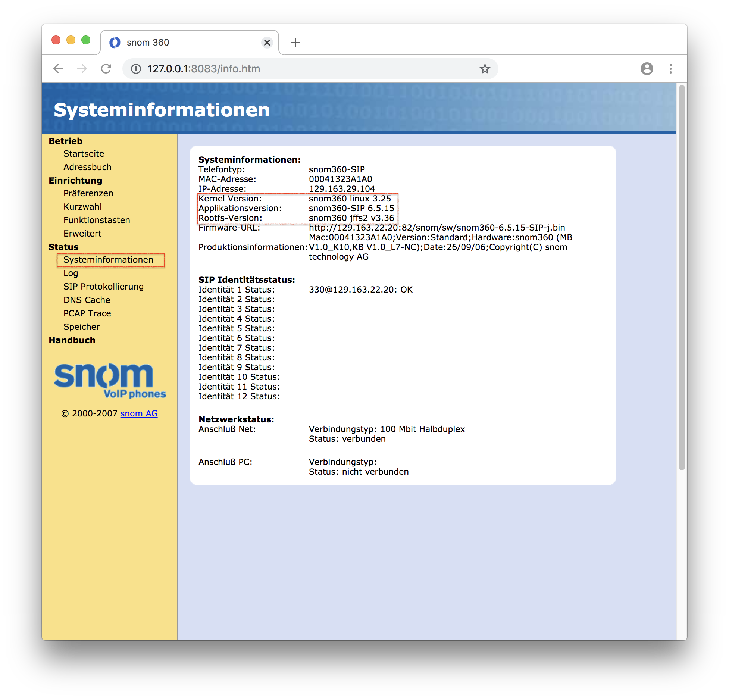The width and height of the screenshot is (729, 700).
Task: Open the DNS Cache status
Action: (87, 300)
